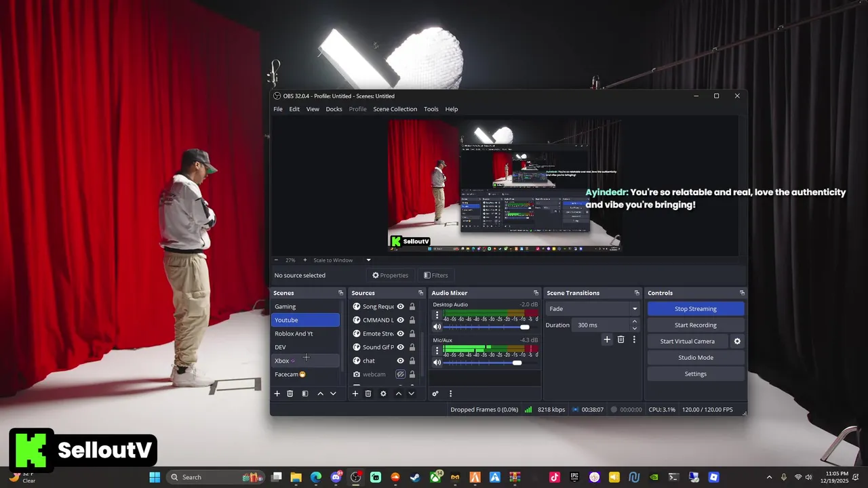Add a new scene with plus icon
This screenshot has width=868, height=488.
click(x=277, y=394)
